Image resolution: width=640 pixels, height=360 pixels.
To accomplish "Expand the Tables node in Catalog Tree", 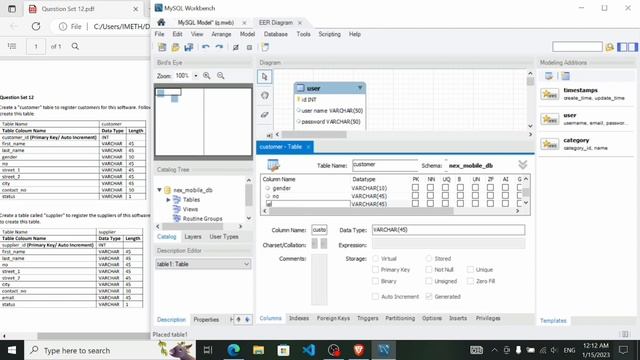I will point(168,200).
